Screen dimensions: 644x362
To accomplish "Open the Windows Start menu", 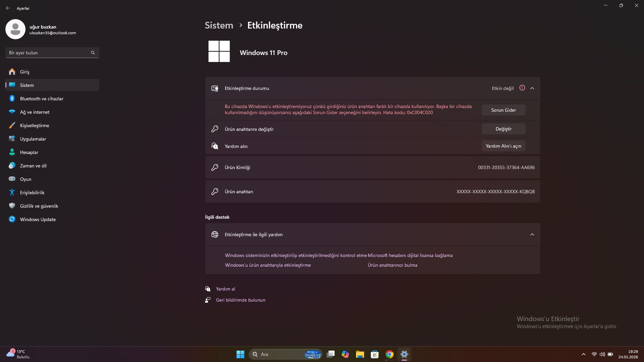I will [x=240, y=354].
